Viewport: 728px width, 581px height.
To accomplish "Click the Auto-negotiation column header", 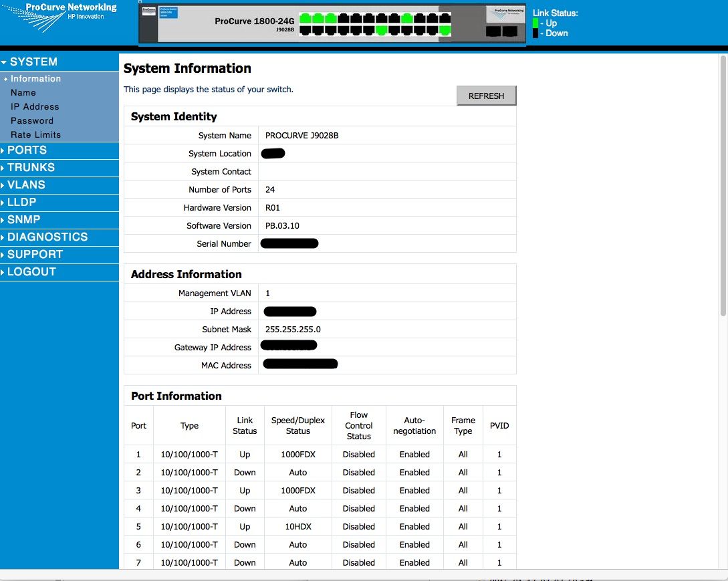I will (x=414, y=425).
